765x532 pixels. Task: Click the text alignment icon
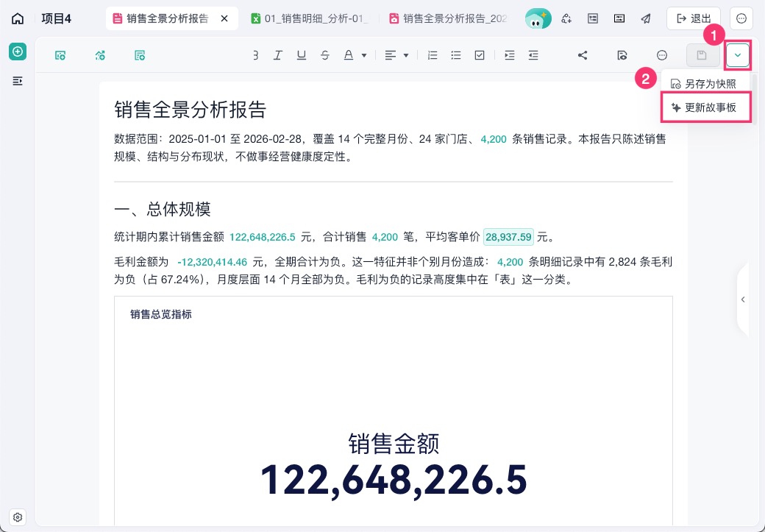pos(391,55)
